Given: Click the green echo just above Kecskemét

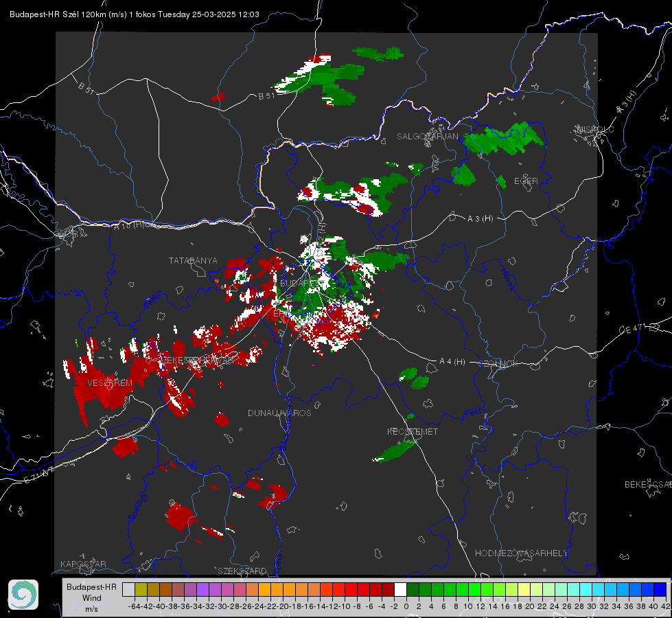Looking at the screenshot, I should coord(410,415).
